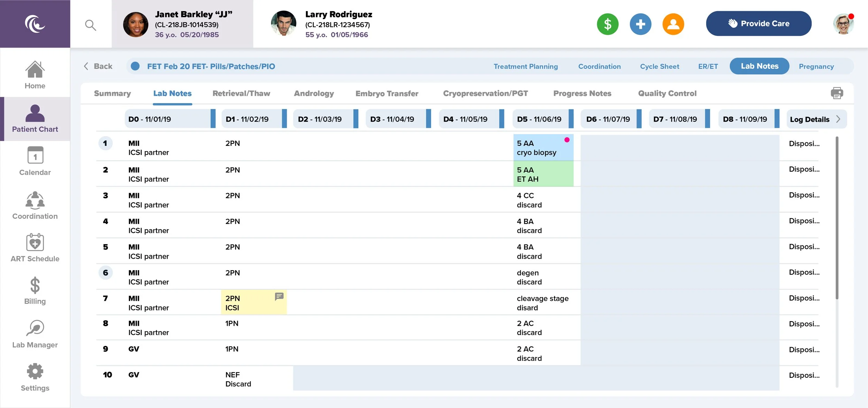The image size is (868, 408).
Task: Open Lab Manager from sidebar
Action: pyautogui.click(x=35, y=334)
